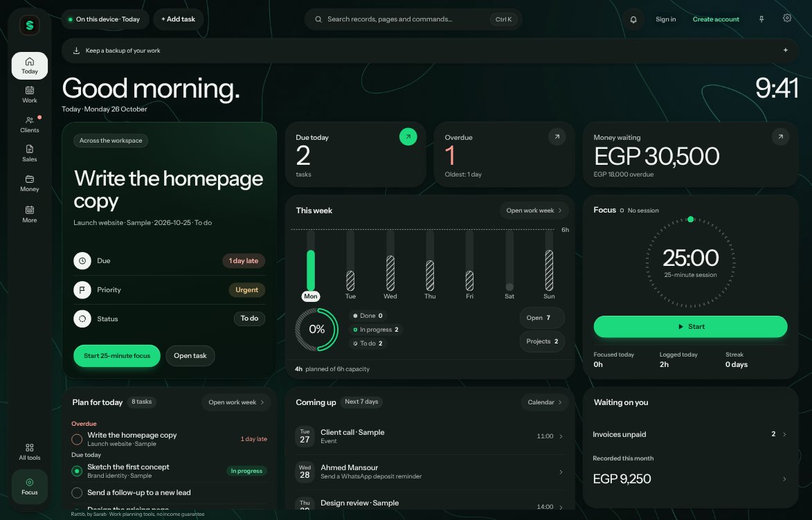
Task: Open work week from This week card
Action: 534,210
